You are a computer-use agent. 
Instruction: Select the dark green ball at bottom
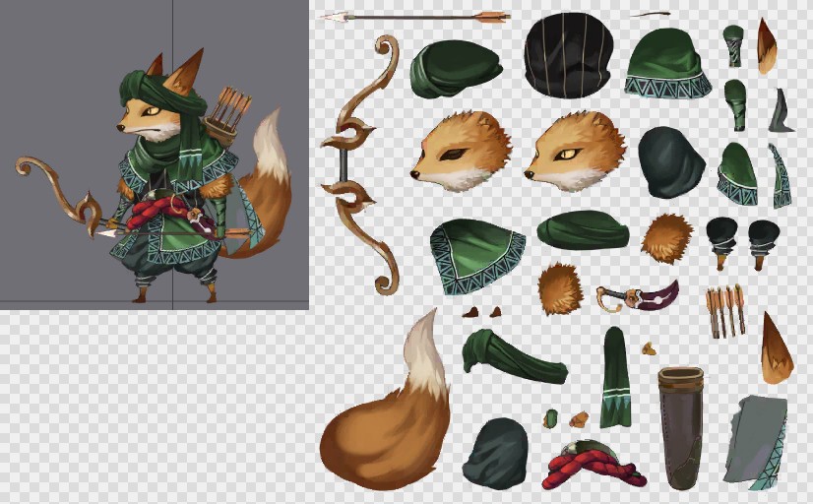[x=495, y=453]
